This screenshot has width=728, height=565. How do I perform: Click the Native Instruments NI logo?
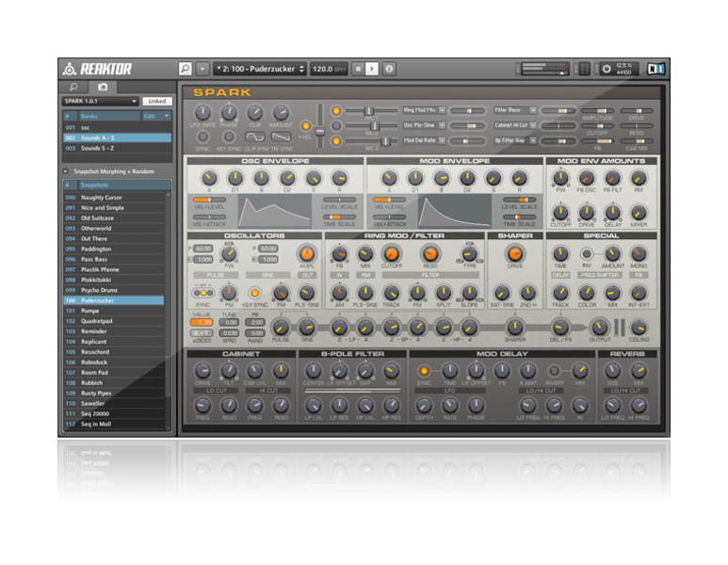656,69
